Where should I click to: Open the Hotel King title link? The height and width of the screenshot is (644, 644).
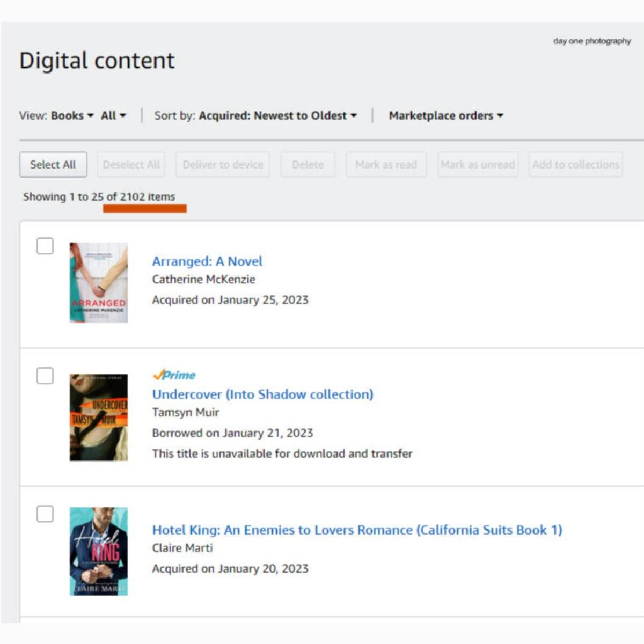357,530
